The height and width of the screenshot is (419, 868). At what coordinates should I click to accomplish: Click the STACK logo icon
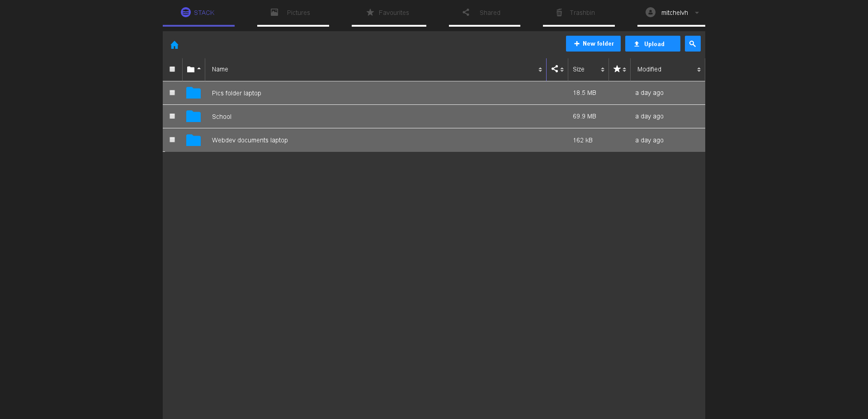(x=185, y=12)
